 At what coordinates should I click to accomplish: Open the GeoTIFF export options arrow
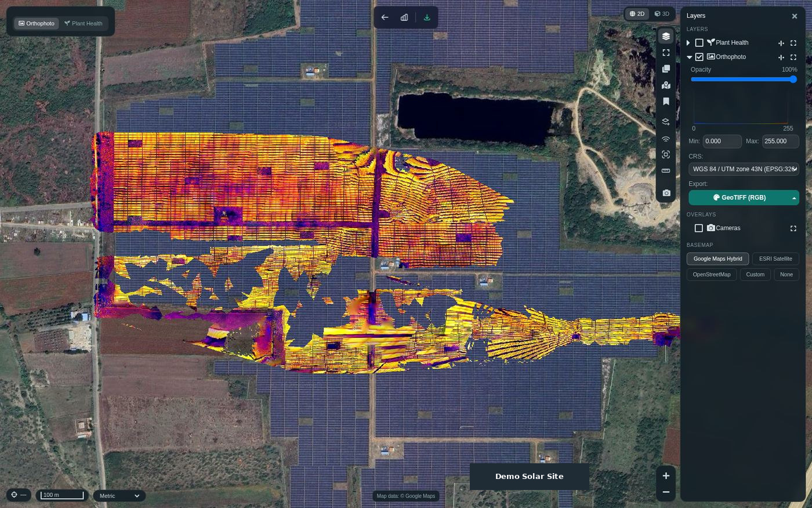pos(794,198)
